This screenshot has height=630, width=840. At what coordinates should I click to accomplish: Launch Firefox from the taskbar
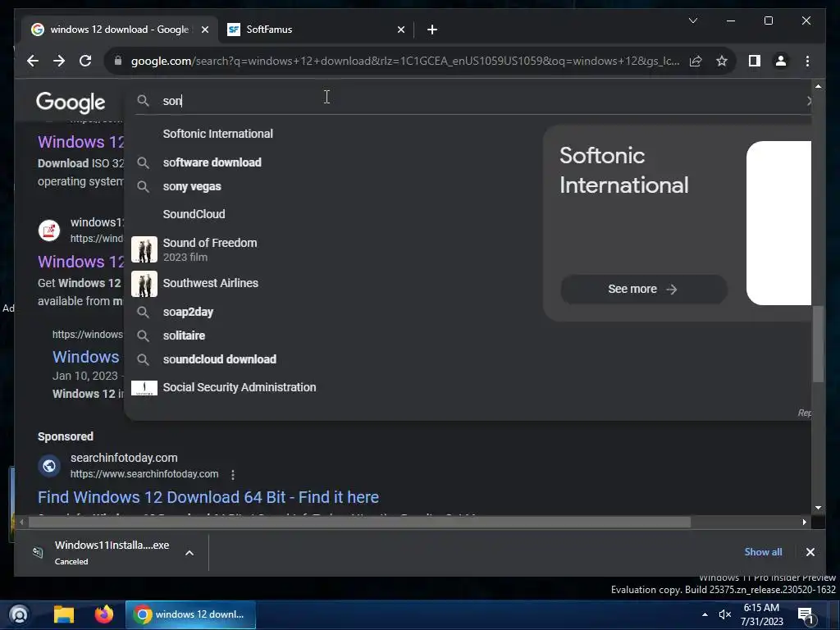[104, 614]
